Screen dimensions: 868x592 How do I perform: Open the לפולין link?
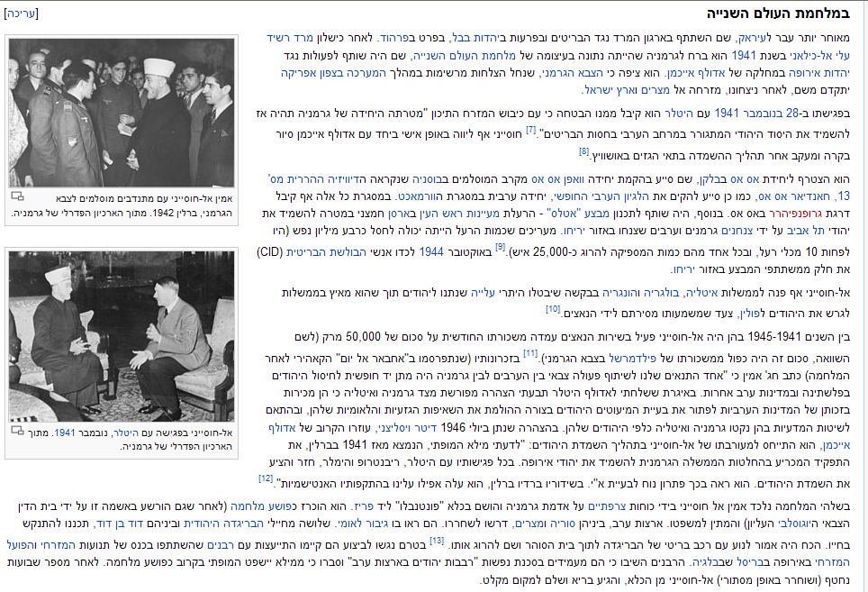[751, 314]
